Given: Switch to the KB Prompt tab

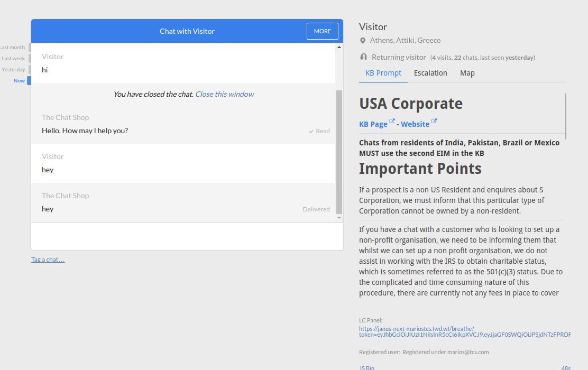Looking at the screenshot, I should (x=383, y=73).
